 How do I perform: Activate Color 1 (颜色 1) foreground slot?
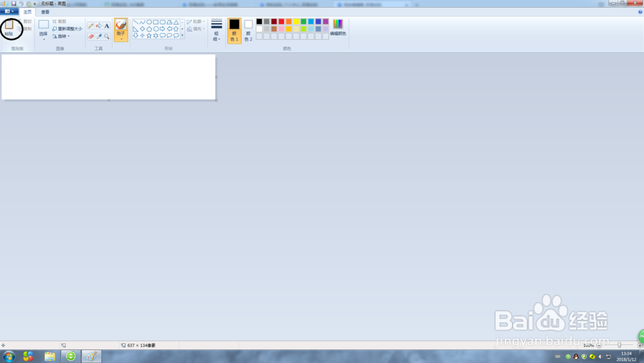[x=234, y=30]
